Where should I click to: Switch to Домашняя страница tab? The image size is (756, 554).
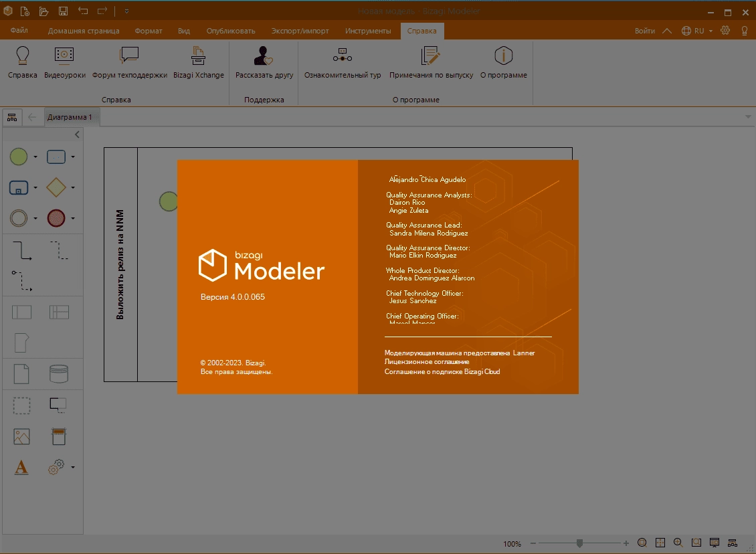(84, 31)
